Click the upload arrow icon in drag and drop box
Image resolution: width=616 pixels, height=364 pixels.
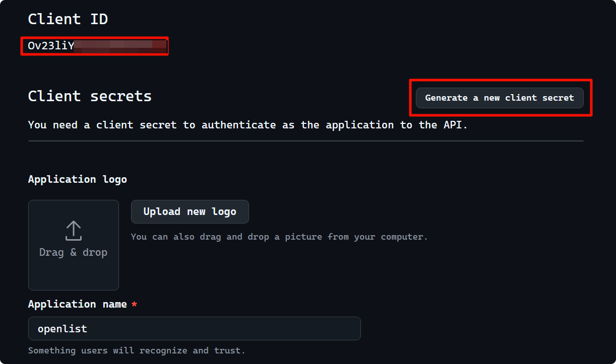click(73, 230)
